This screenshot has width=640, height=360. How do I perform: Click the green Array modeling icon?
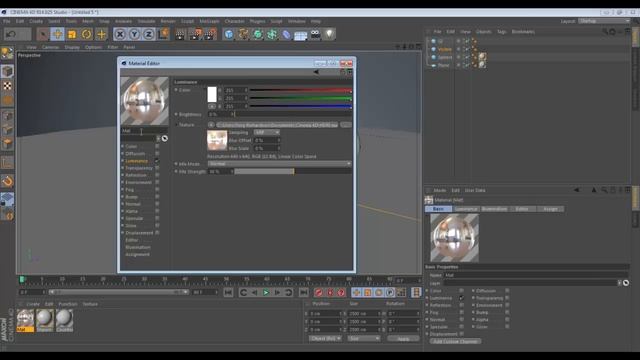(x=272, y=34)
